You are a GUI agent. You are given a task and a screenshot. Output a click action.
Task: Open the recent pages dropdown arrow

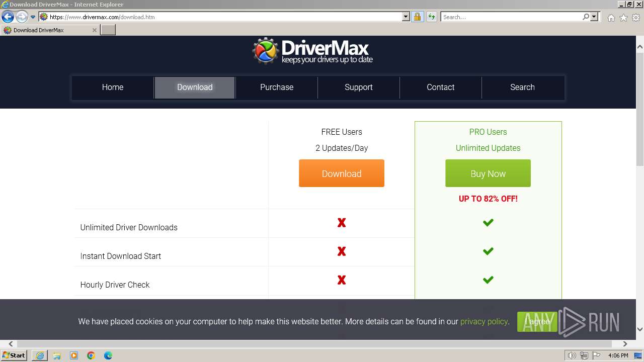click(33, 17)
